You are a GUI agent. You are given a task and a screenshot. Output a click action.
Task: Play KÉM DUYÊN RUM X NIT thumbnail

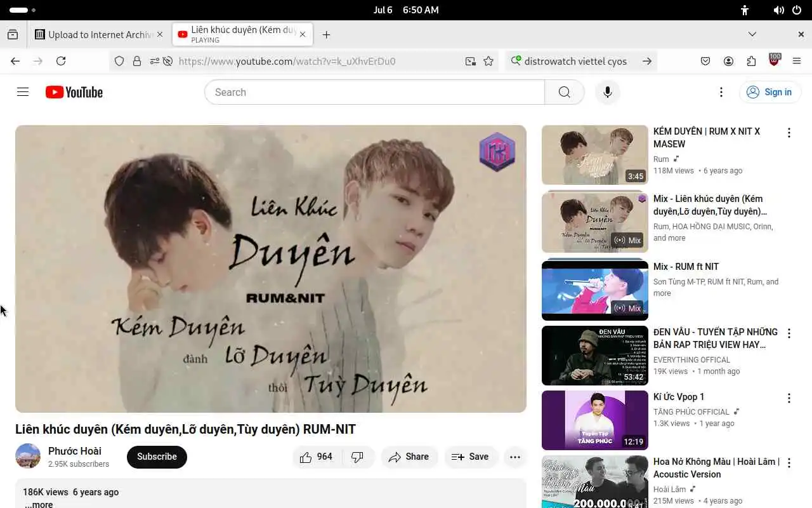tap(595, 155)
